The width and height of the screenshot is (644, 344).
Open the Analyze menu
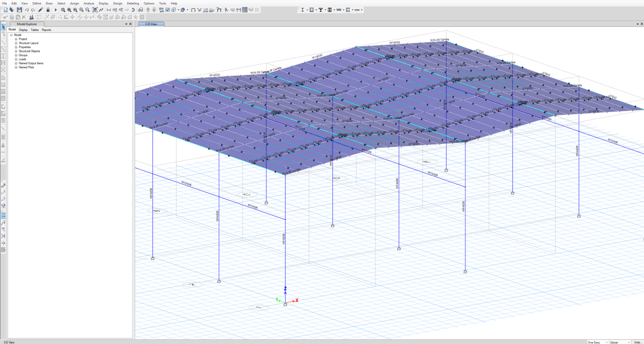pos(89,3)
